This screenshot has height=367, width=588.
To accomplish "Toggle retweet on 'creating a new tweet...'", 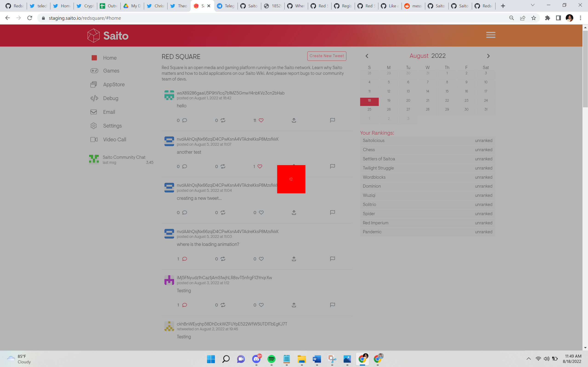I will (x=223, y=212).
